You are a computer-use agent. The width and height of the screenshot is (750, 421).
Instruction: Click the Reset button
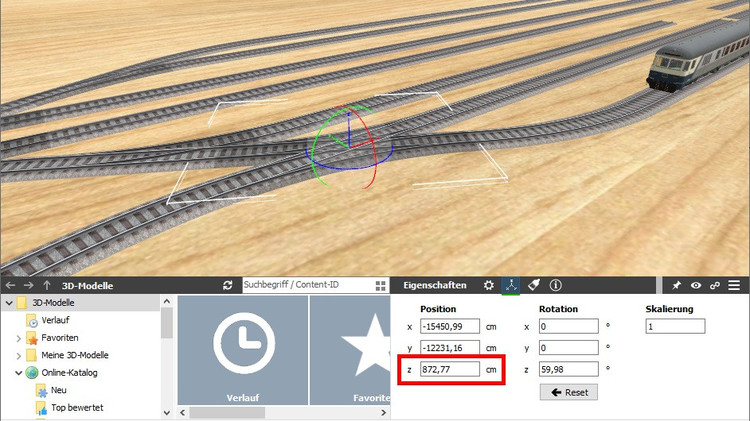click(x=569, y=392)
